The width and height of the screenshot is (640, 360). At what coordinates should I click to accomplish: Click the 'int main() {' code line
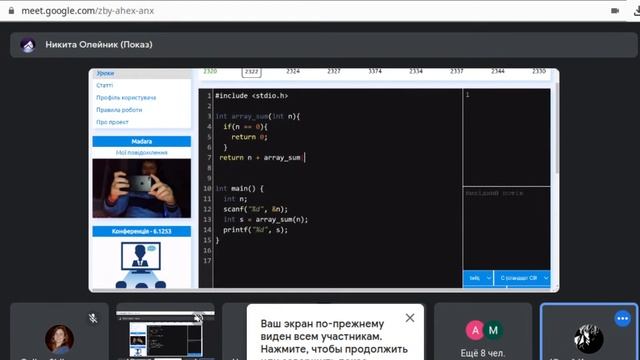tap(239, 189)
